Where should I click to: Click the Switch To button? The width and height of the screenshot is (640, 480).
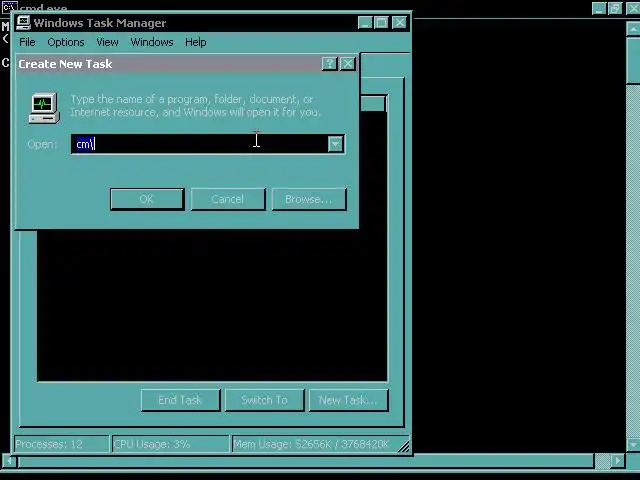[x=264, y=400]
